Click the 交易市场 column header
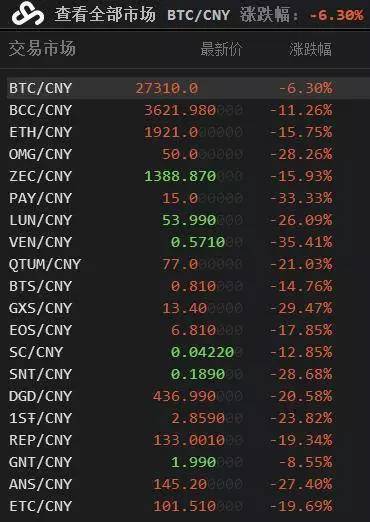The width and height of the screenshot is (370, 522). coord(42,48)
